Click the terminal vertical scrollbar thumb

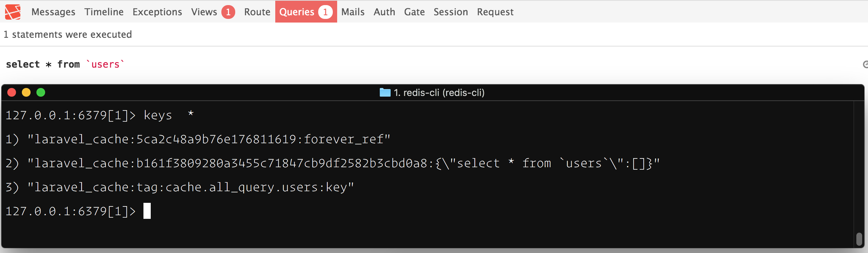(859, 239)
